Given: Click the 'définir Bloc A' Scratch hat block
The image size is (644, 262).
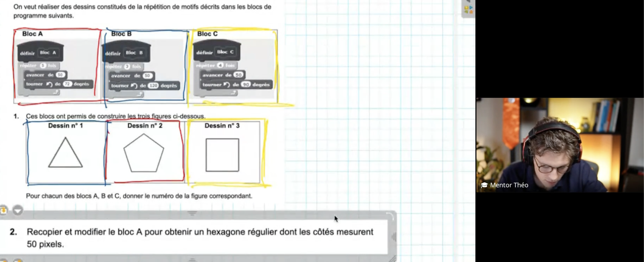Looking at the screenshot, I should click(x=40, y=52).
